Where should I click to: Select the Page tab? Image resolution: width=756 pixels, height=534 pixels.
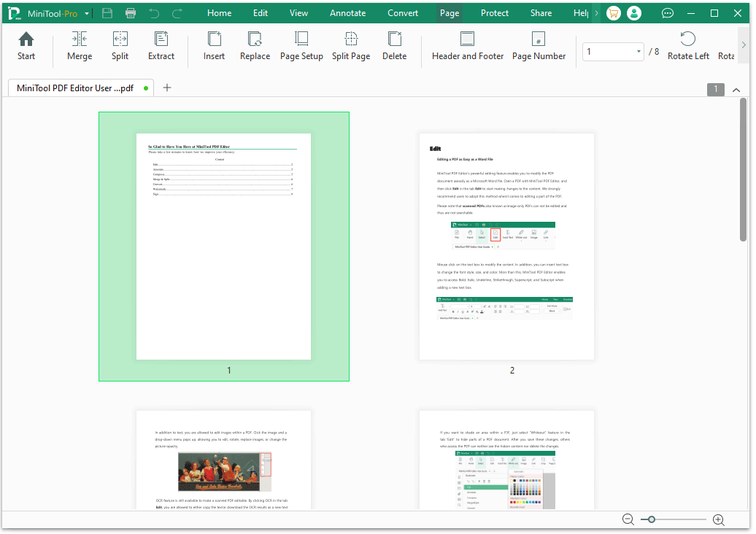[x=450, y=13]
